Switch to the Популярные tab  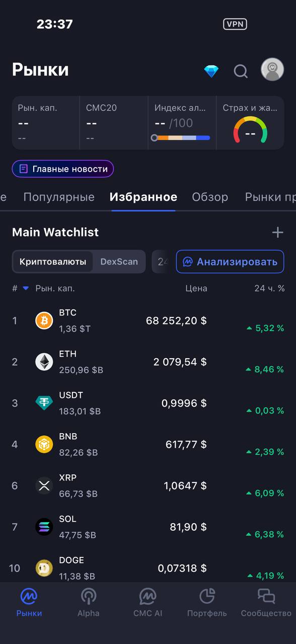[x=59, y=197]
